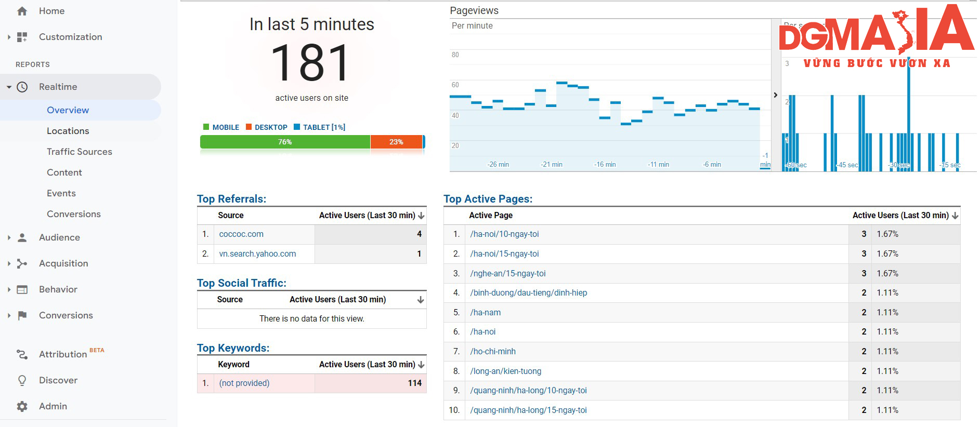Viewport: 980px width, 427px height.
Task: Open the /ho-chi-minh page link
Action: [x=493, y=352]
